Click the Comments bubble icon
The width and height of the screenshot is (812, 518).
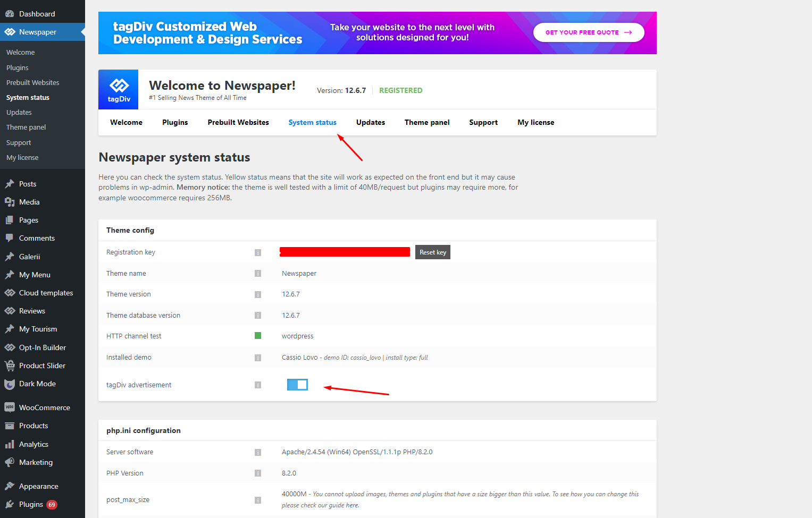point(10,238)
